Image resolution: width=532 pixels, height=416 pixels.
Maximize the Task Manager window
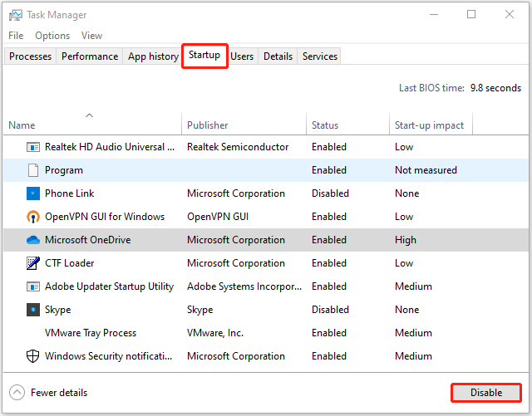coord(471,14)
